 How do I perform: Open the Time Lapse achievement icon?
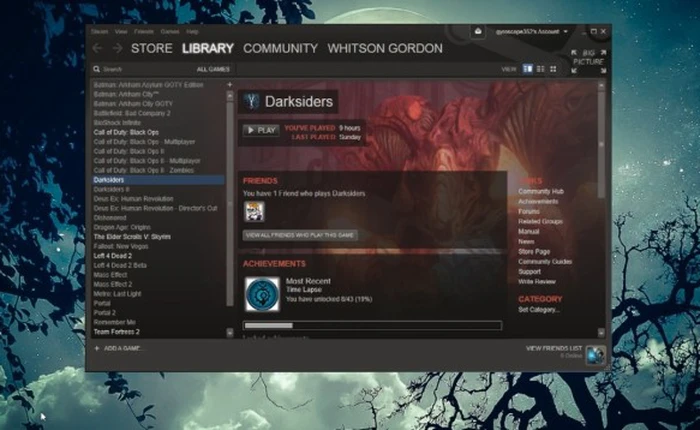tap(262, 294)
